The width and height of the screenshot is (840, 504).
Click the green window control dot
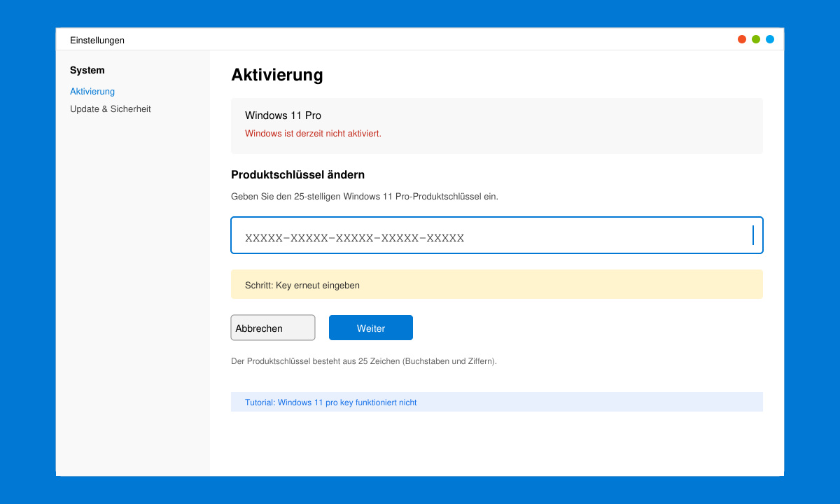tap(756, 39)
